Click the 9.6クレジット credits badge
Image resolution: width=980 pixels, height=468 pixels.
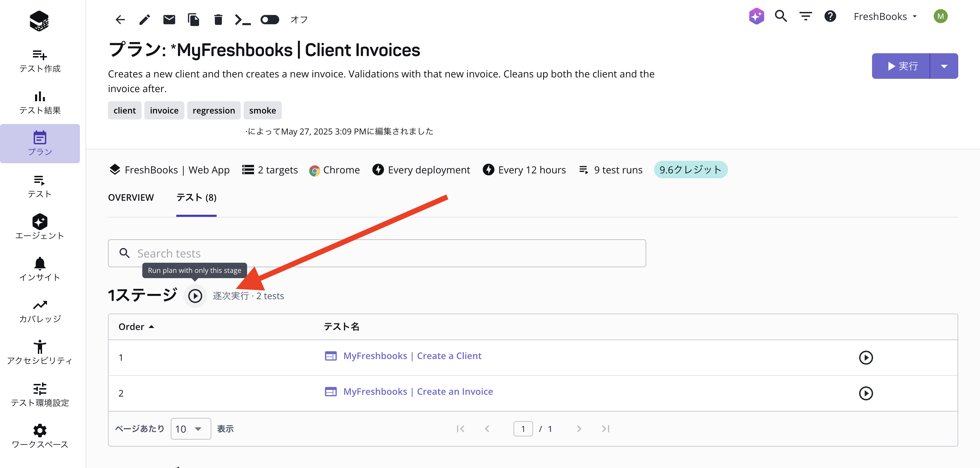pos(690,170)
